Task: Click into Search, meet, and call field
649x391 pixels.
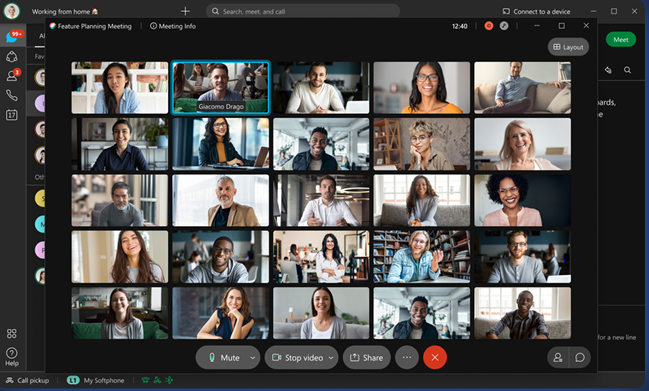Action: (303, 11)
